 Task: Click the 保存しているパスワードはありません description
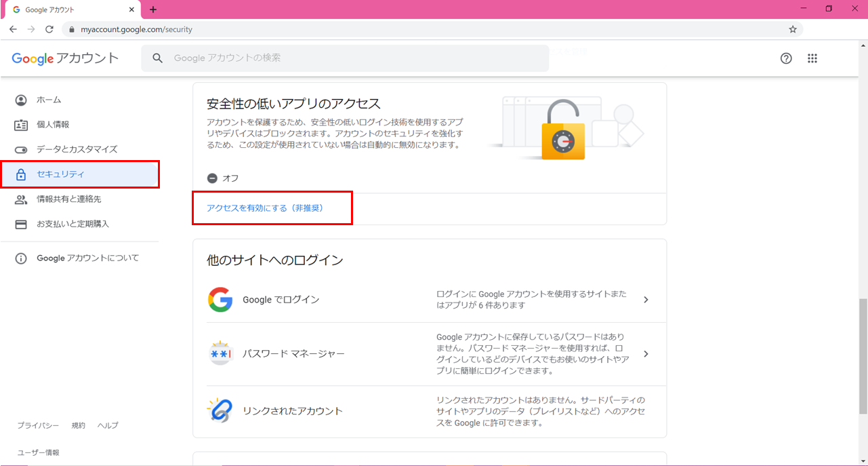[x=533, y=354]
